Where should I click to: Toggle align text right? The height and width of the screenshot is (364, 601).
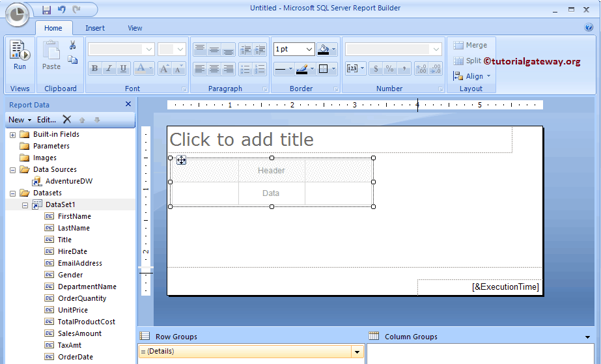(228, 68)
